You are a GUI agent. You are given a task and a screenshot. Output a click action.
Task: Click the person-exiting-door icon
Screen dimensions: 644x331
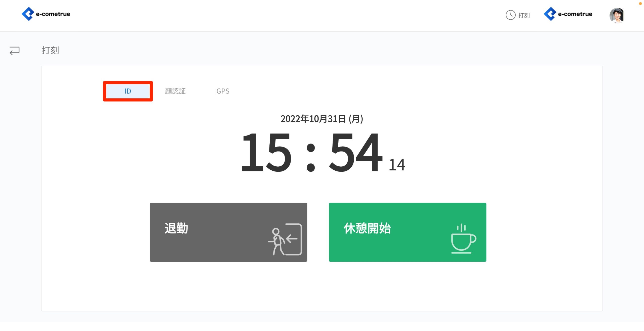[x=285, y=239]
